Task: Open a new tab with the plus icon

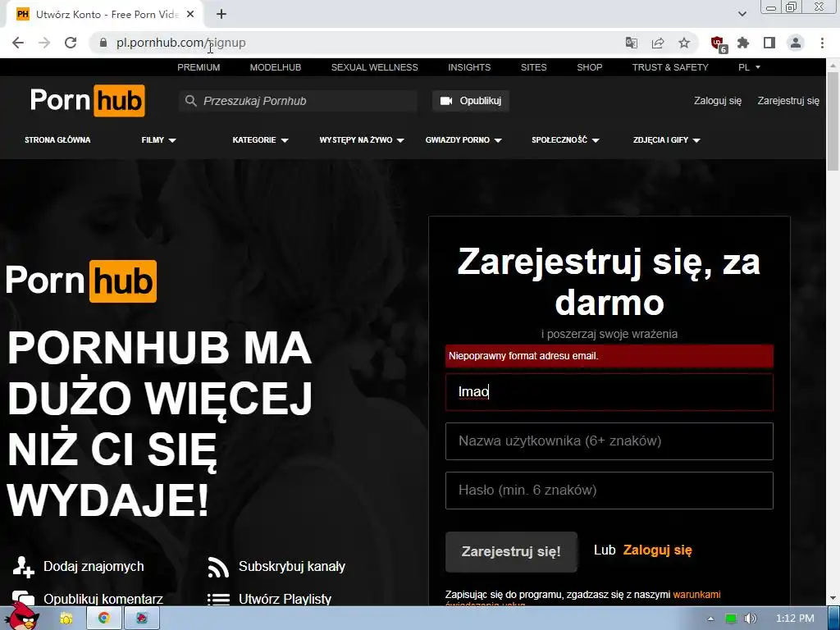Action: pos(221,15)
